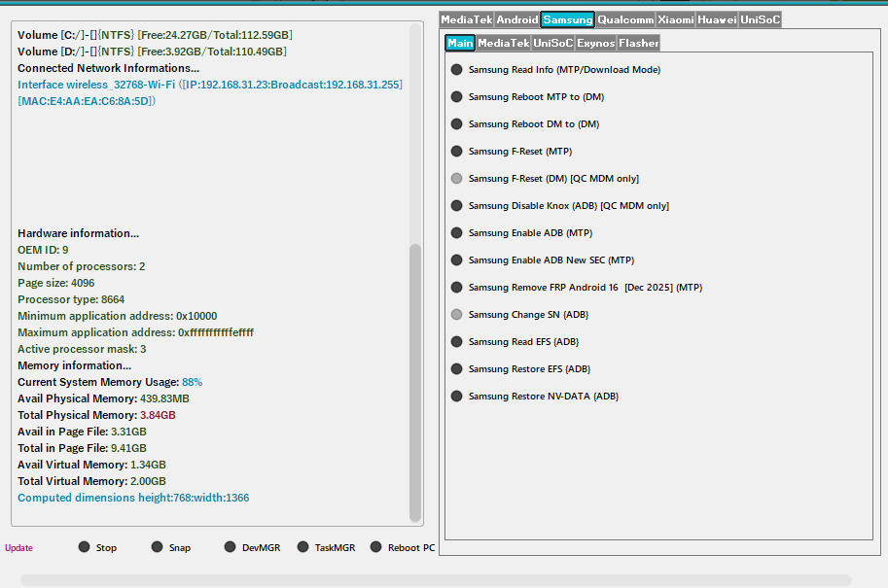Screen dimensions: 888x588
Task: Open the Xiaomi brand tab
Action: [675, 19]
